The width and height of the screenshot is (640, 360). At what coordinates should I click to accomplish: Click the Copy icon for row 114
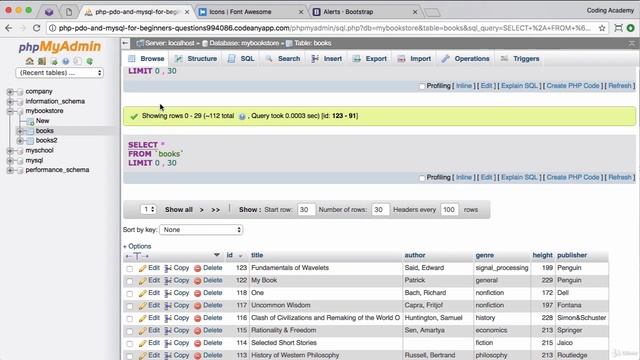[x=168, y=343]
